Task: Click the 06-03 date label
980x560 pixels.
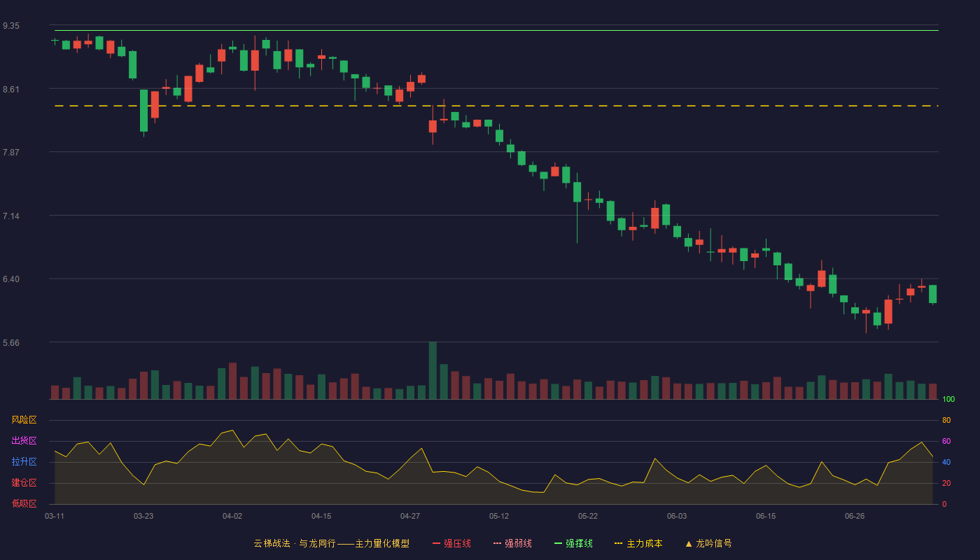Action: pyautogui.click(x=677, y=516)
